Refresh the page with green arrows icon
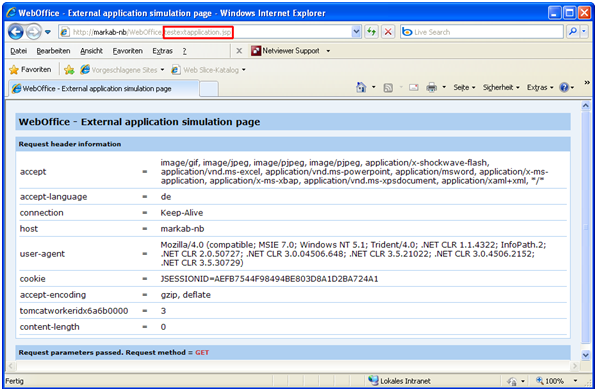The width and height of the screenshot is (597, 389). [371, 32]
